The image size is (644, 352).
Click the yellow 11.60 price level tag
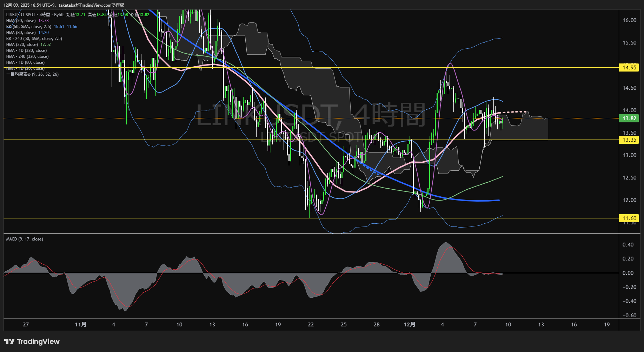coord(629,218)
